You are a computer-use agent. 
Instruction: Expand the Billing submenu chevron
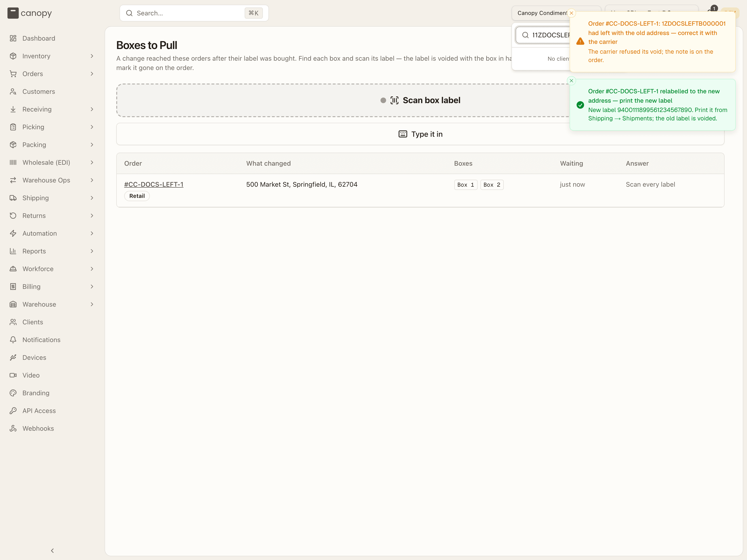(x=92, y=287)
